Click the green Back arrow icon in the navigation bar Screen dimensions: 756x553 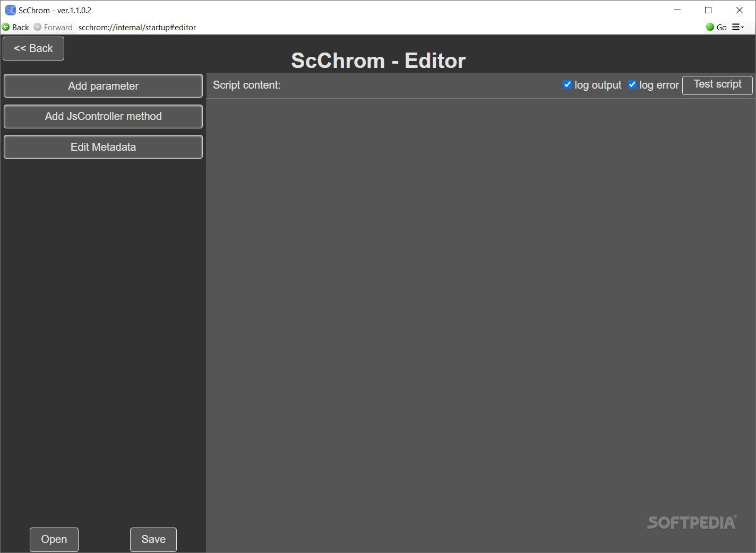(6, 27)
